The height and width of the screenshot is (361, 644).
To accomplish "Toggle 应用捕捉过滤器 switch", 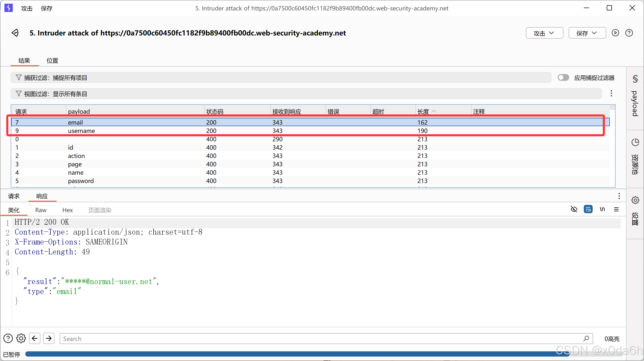I will click(563, 77).
